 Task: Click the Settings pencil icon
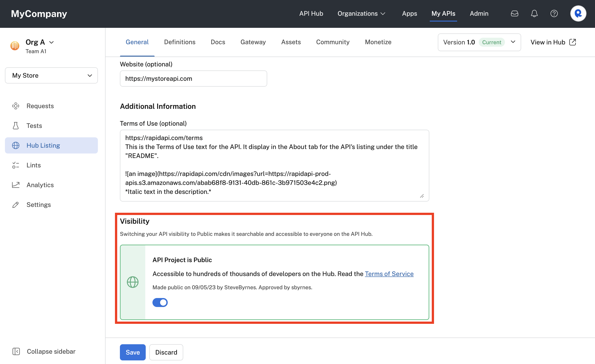click(16, 205)
